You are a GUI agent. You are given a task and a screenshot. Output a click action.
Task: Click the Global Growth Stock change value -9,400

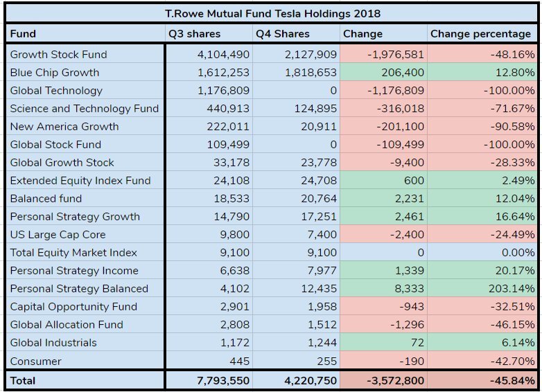point(406,162)
